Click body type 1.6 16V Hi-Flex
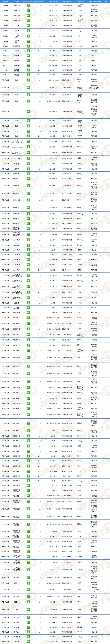110x644 pixels. click(x=80, y=20)
